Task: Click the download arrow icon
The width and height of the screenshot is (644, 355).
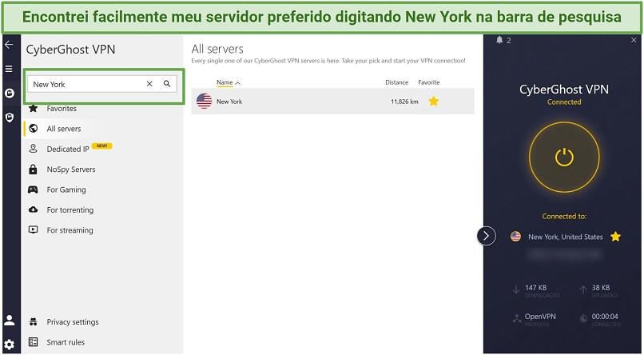Action: [516, 290]
